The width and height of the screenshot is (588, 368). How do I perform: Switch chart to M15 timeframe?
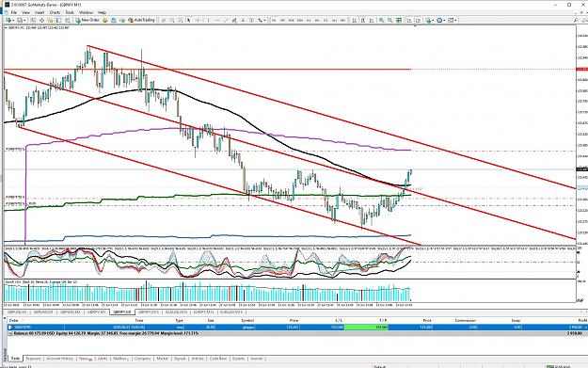292,21
